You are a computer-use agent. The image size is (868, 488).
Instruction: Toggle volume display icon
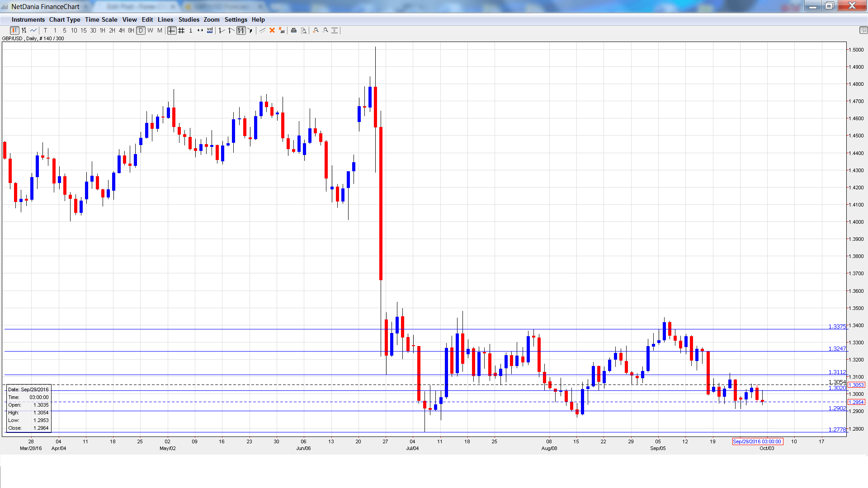[210, 31]
